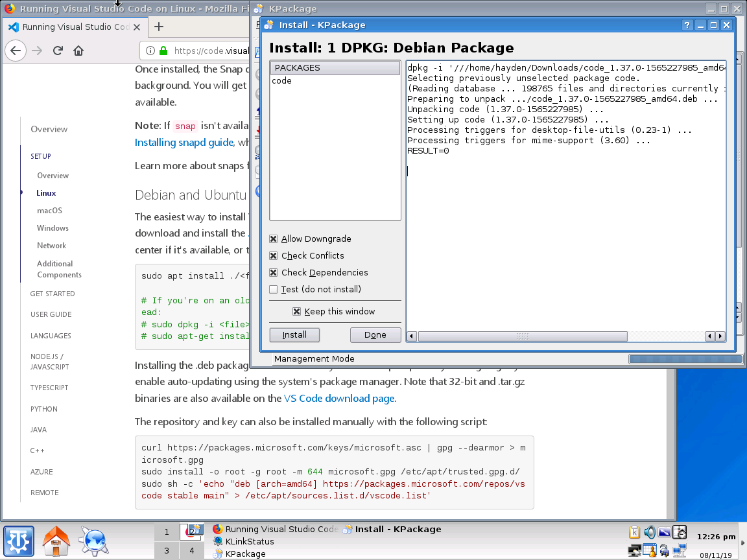The width and height of the screenshot is (747, 560).
Task: Open the Installing snapd guide link
Action: pyautogui.click(x=184, y=143)
